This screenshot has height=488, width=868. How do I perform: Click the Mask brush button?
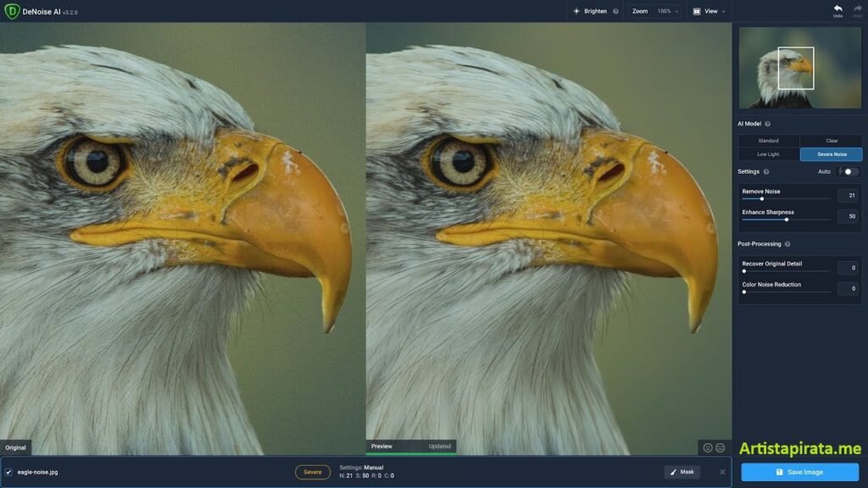[x=682, y=472]
